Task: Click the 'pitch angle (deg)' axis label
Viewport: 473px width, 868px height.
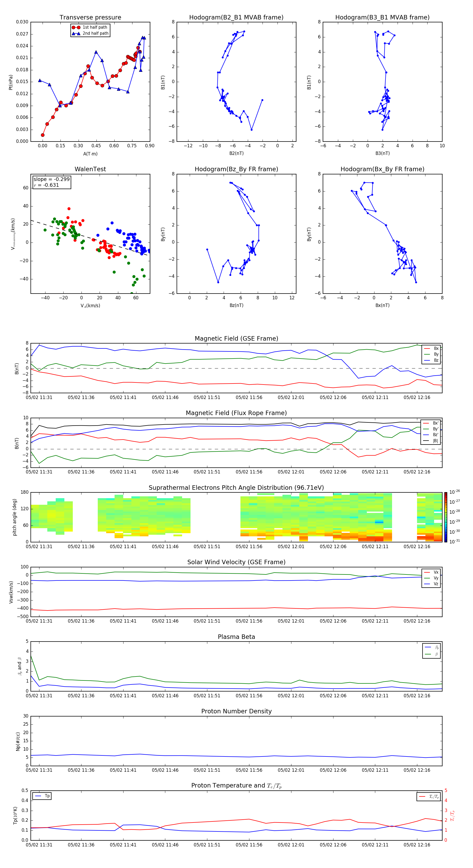Action: pos(14,517)
